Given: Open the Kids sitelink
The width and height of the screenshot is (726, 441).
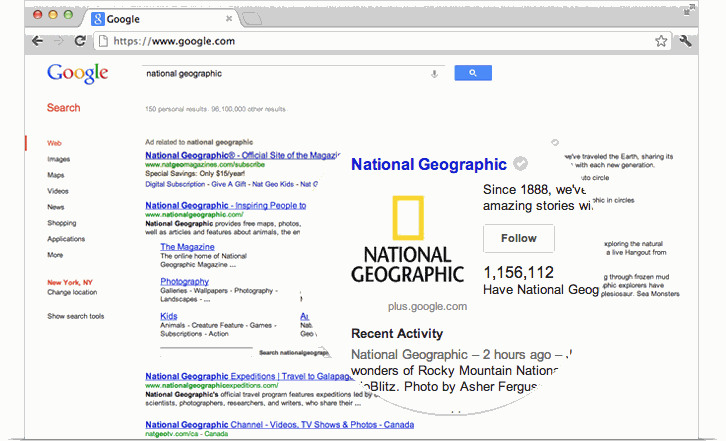Looking at the screenshot, I should [x=169, y=316].
